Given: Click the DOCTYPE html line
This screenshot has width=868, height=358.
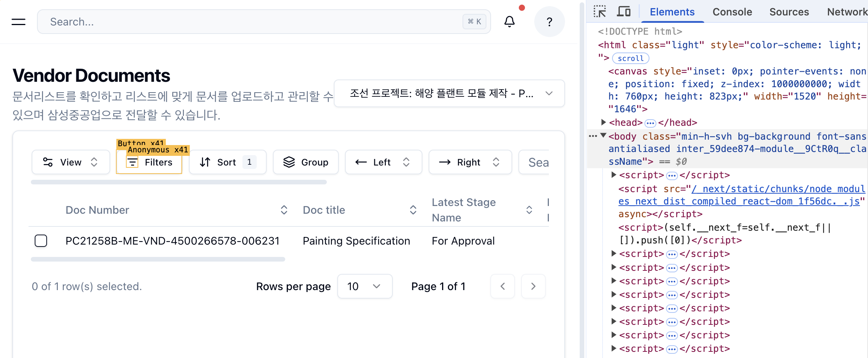Looking at the screenshot, I should (640, 31).
